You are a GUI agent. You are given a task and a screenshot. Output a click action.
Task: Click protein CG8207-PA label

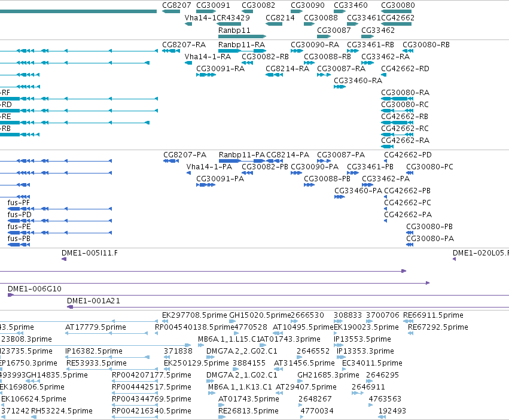tap(185, 154)
